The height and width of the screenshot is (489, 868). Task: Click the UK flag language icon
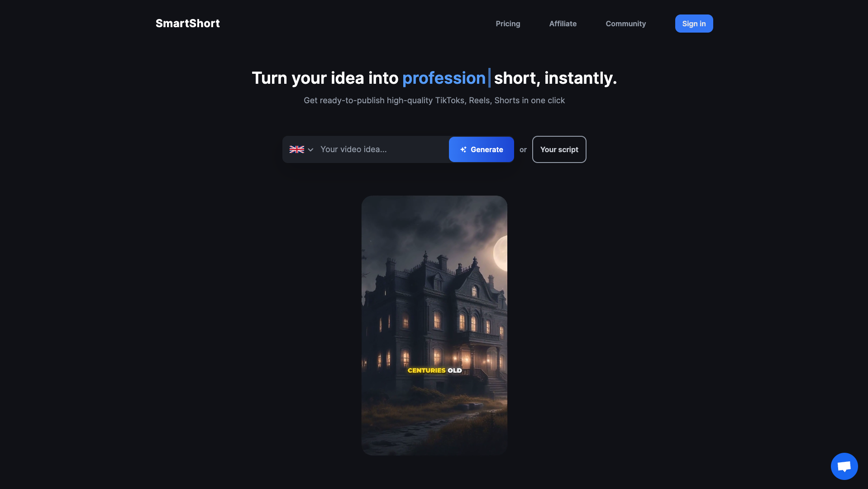pos(296,149)
